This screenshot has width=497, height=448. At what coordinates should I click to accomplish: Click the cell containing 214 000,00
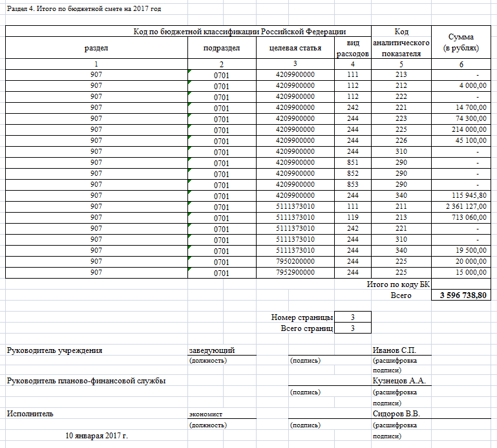461,129
